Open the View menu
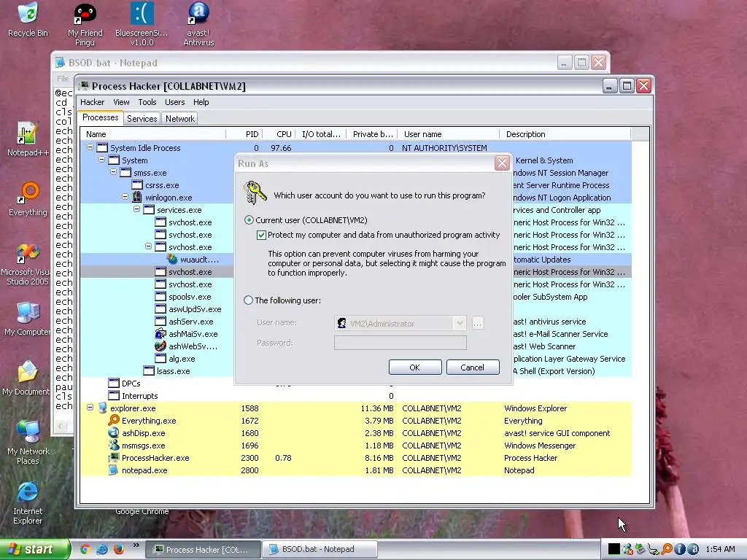 click(121, 102)
